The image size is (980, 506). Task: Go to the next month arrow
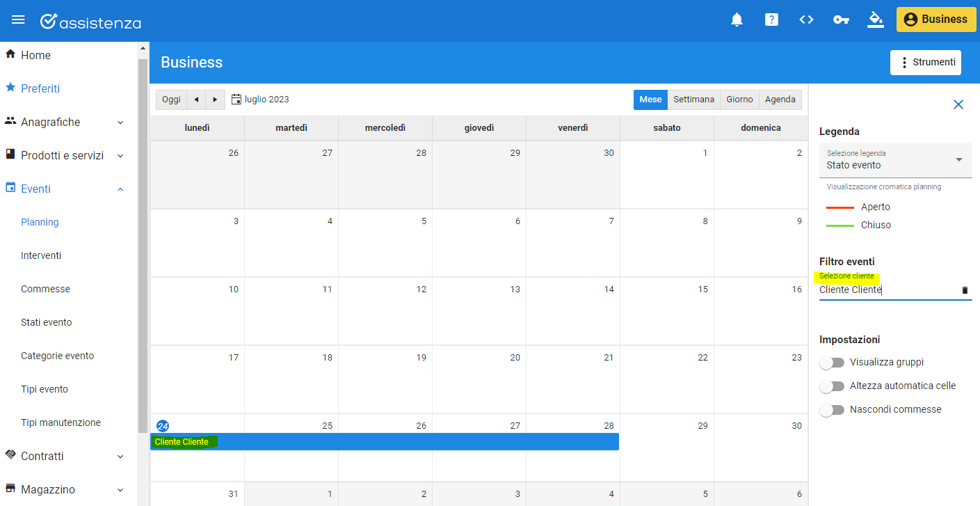pyautogui.click(x=215, y=100)
